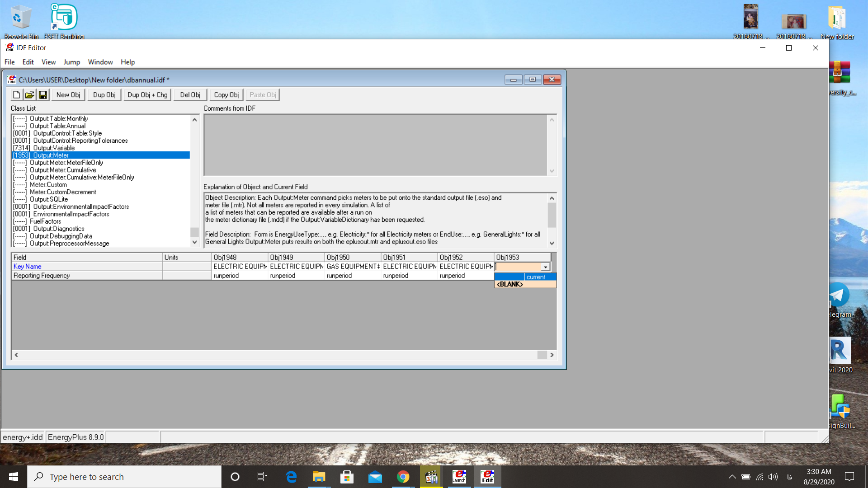Select the 'current' dropdown entry
Viewport: 868px width, 488px height.
[525, 277]
